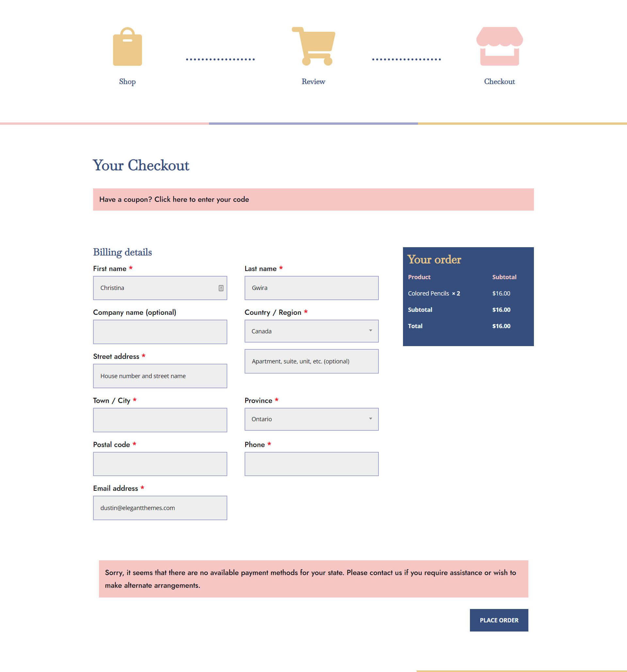627x672 pixels.
Task: Click the Phone number input field
Action: click(312, 464)
